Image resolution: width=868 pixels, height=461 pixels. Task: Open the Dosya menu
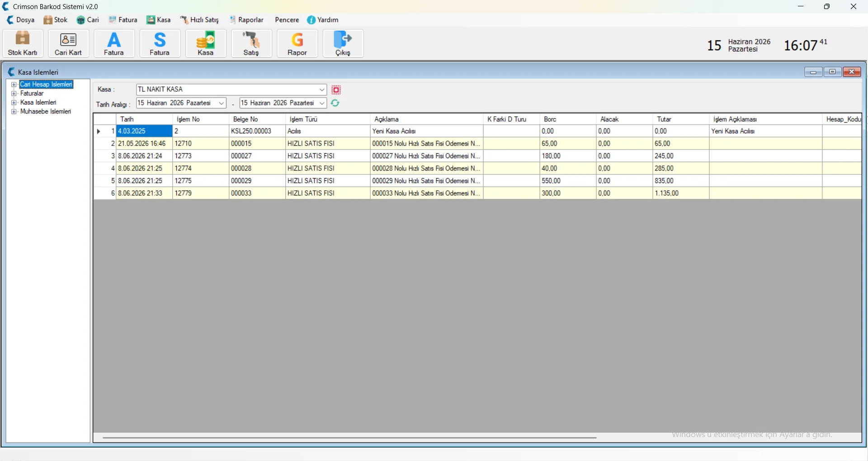tap(21, 20)
